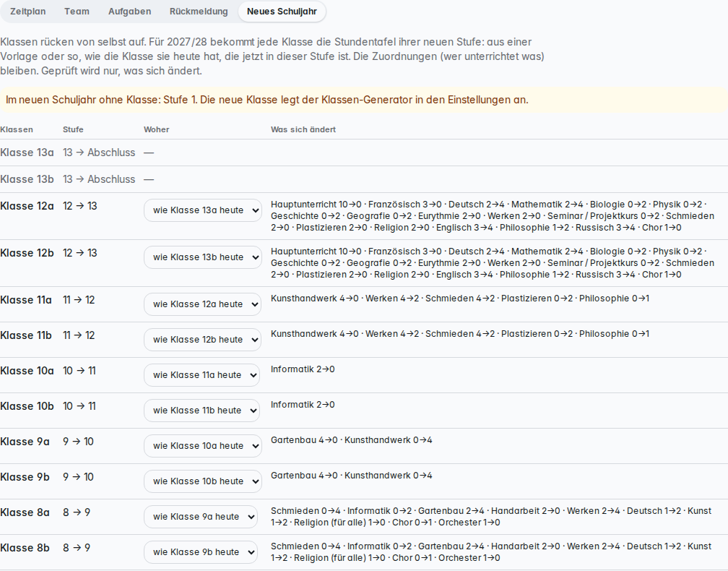Open the Woher dropdown for Klasse 9a
This screenshot has height=571, width=728.
click(x=203, y=446)
